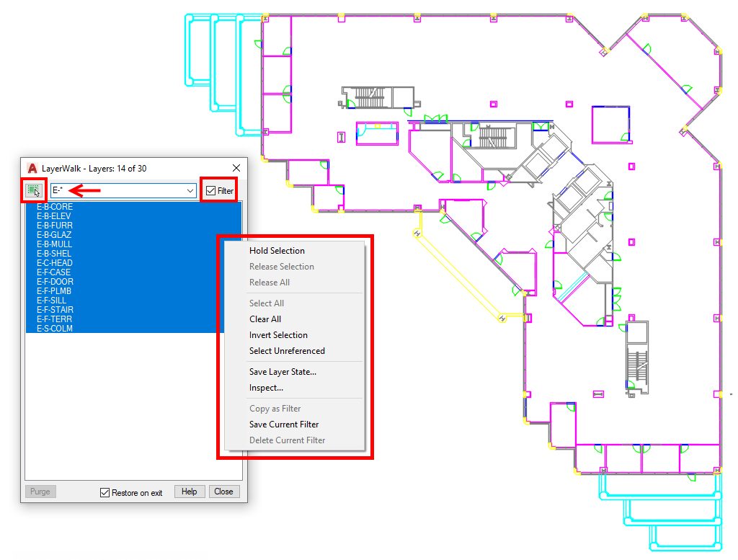
Task: Choose Save Current Filter menu entry
Action: pyautogui.click(x=284, y=425)
